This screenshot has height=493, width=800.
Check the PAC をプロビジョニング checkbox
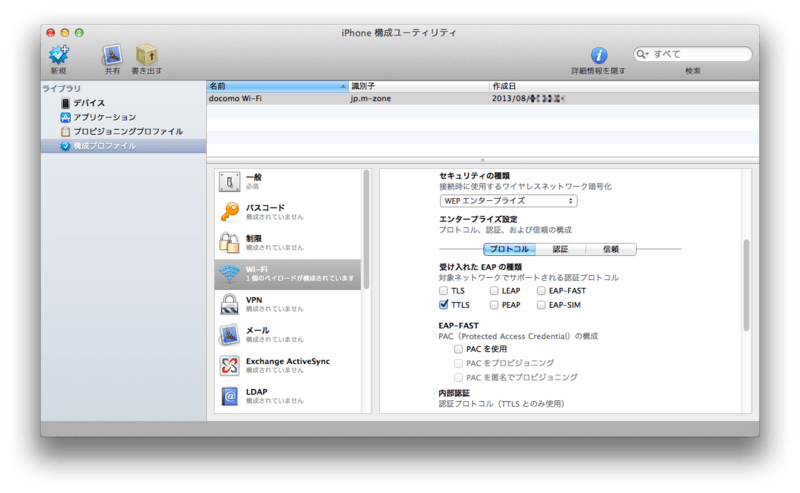click(x=458, y=363)
